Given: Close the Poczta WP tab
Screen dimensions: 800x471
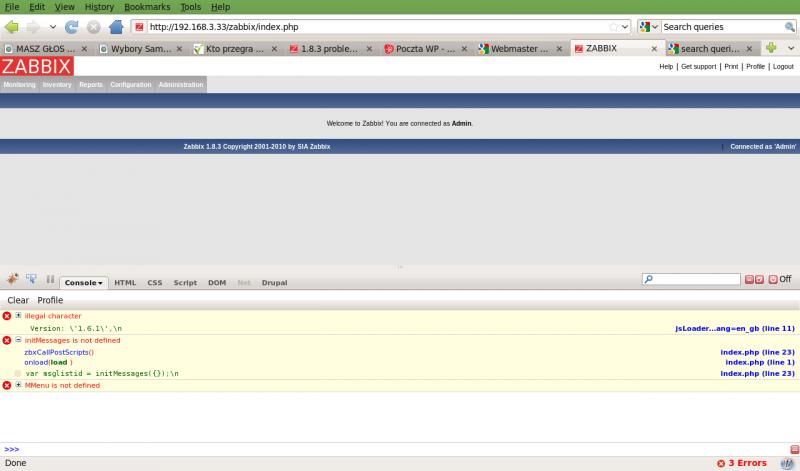Looking at the screenshot, I should tap(464, 48).
